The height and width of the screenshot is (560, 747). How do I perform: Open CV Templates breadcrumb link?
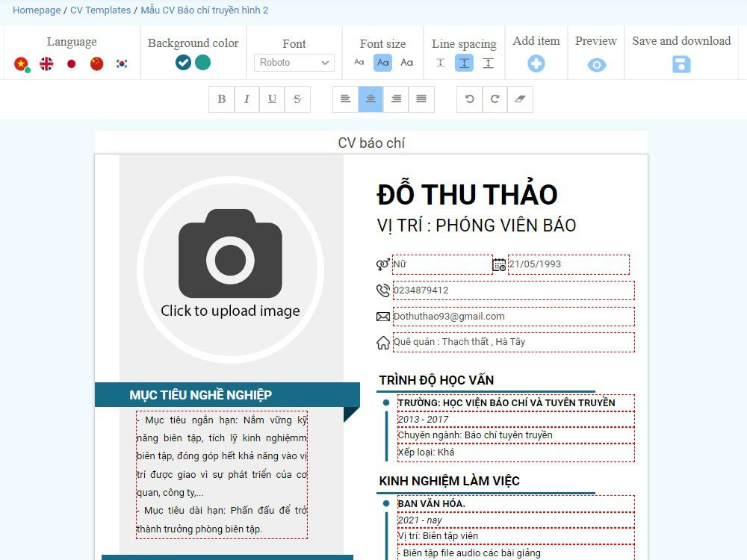(x=101, y=10)
